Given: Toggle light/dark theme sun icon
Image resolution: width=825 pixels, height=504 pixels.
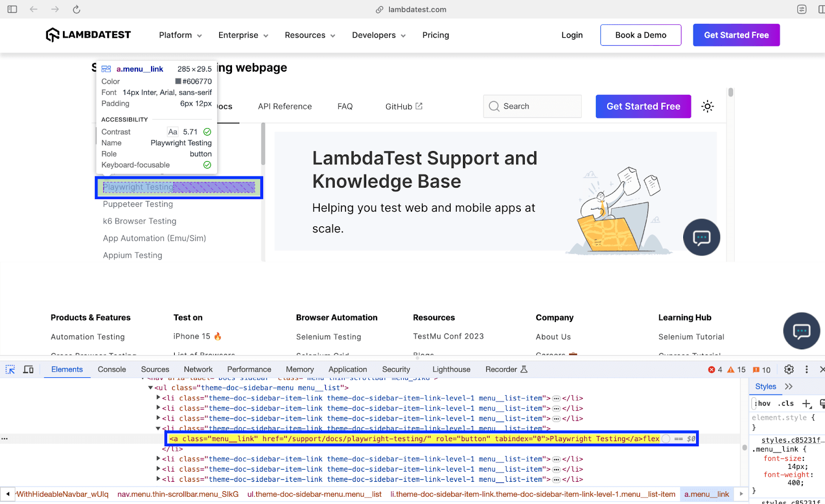Looking at the screenshot, I should [707, 107].
